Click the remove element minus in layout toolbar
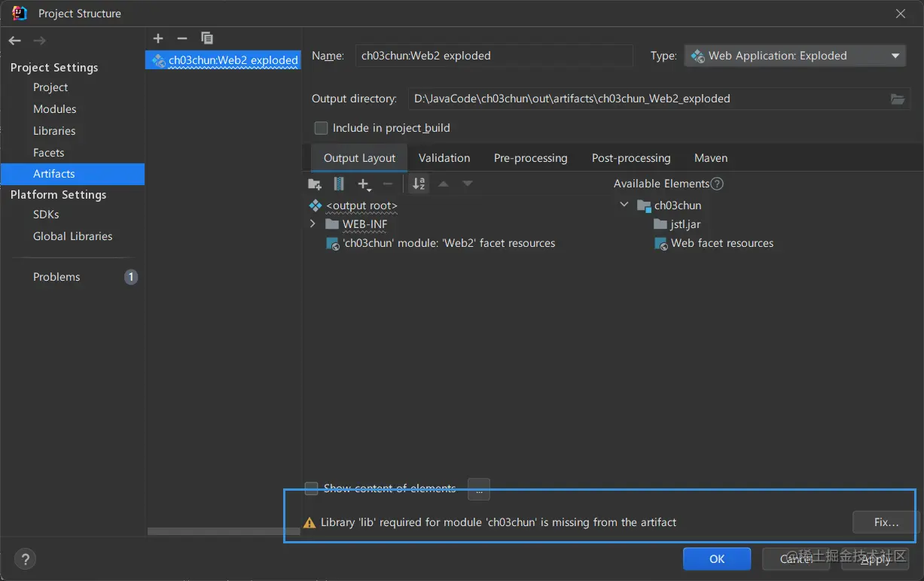The width and height of the screenshot is (924, 581). 388,184
